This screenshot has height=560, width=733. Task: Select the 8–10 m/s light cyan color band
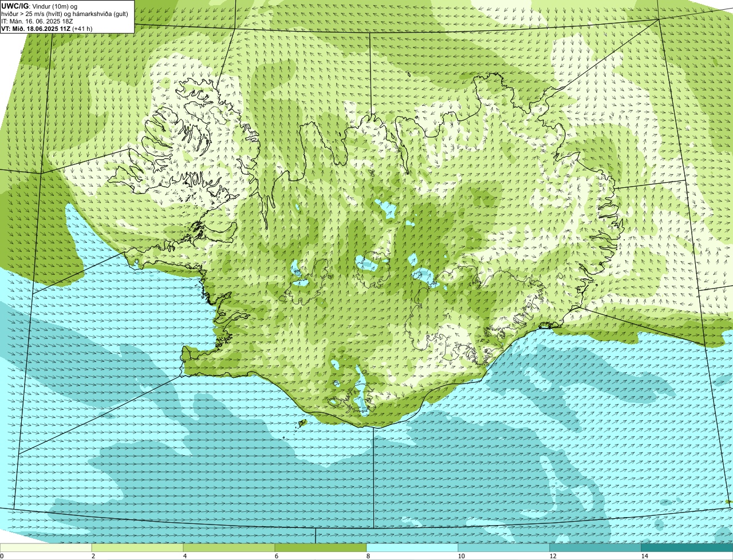tap(412, 547)
